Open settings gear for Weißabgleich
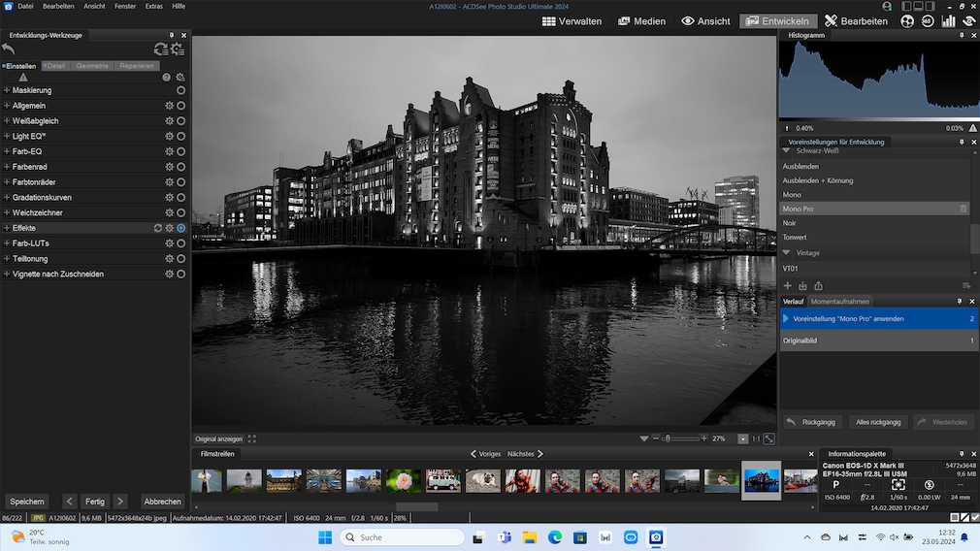Image resolution: width=980 pixels, height=551 pixels. (x=169, y=120)
